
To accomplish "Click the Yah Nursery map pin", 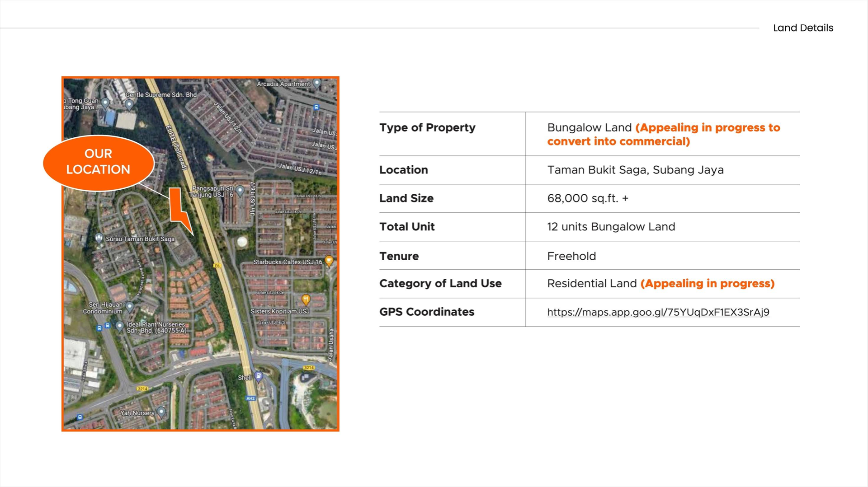I will coord(161,412).
